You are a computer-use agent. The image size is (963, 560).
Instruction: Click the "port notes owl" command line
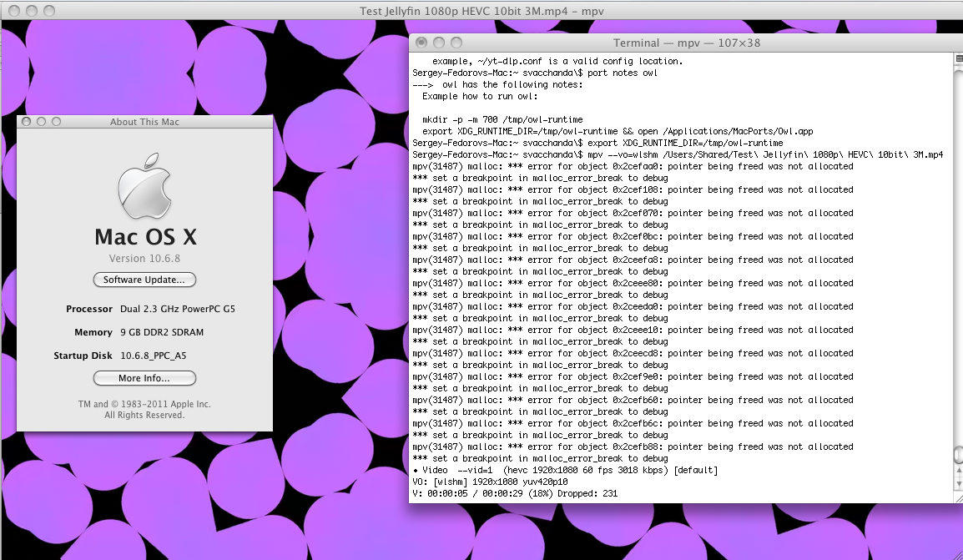(535, 73)
